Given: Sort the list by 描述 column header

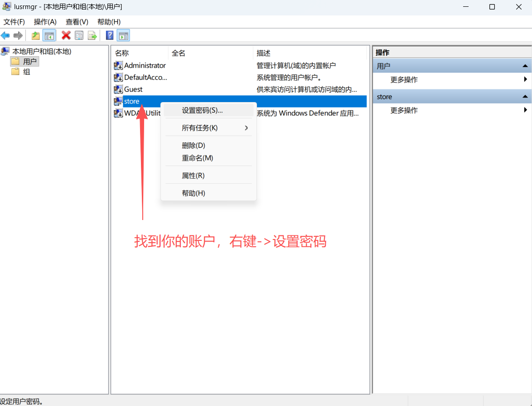Looking at the screenshot, I should click(x=263, y=53).
